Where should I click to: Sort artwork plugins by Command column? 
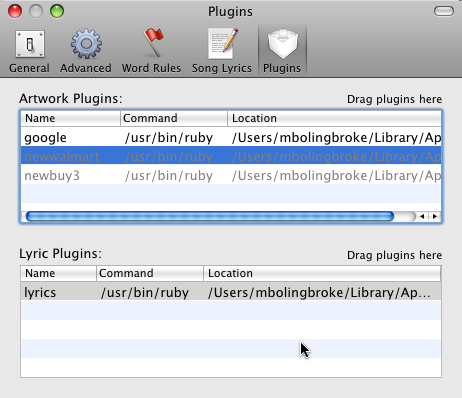(x=174, y=118)
